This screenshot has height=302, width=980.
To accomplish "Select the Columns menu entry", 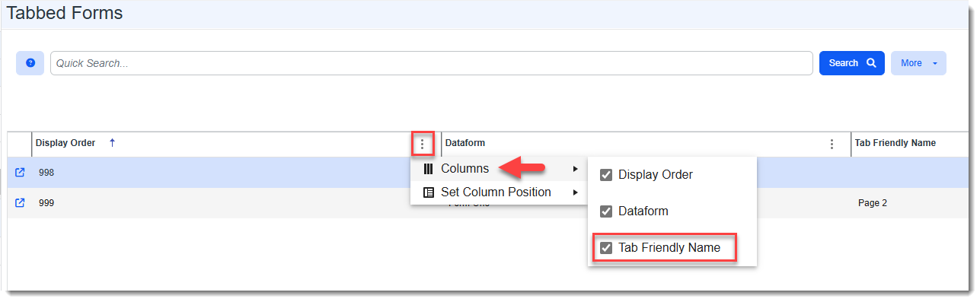I will (499, 169).
